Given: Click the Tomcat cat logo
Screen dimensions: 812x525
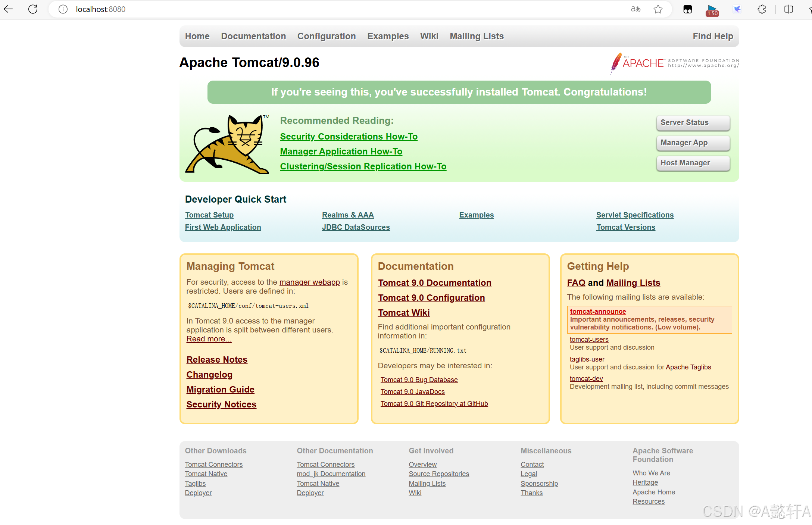Looking at the screenshot, I should [x=228, y=145].
